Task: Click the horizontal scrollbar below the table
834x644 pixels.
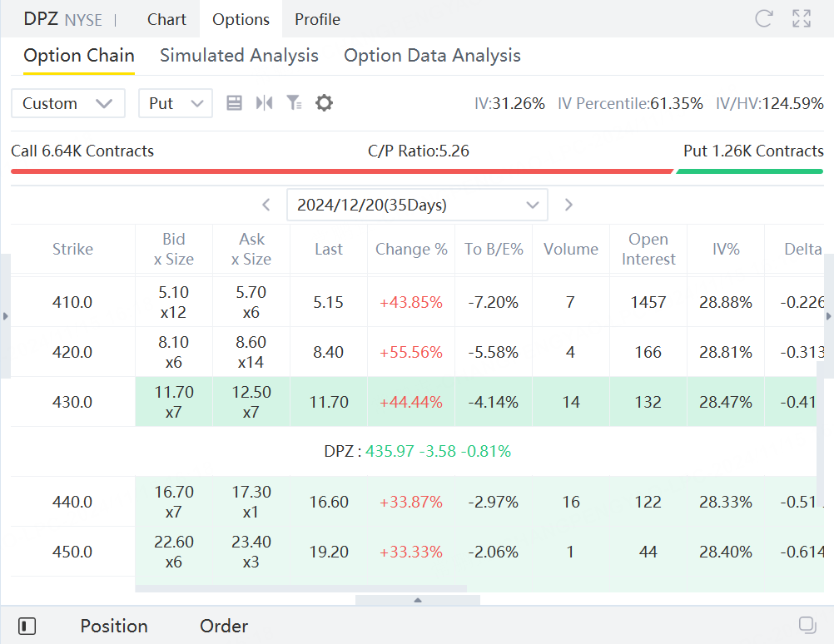Action: pos(300,588)
